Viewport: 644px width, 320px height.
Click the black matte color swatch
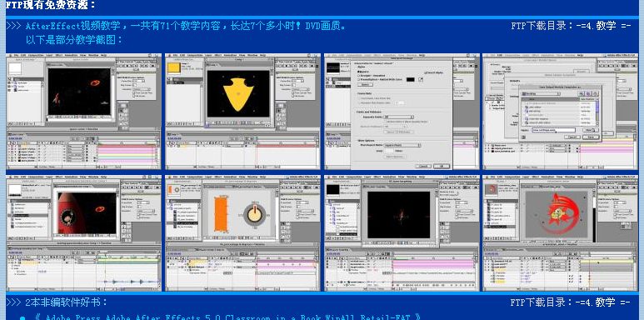410,79
